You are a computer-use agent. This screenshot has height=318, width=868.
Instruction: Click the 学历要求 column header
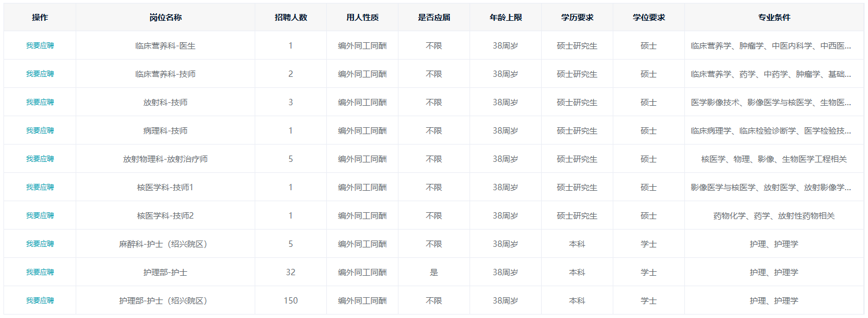coord(577,17)
